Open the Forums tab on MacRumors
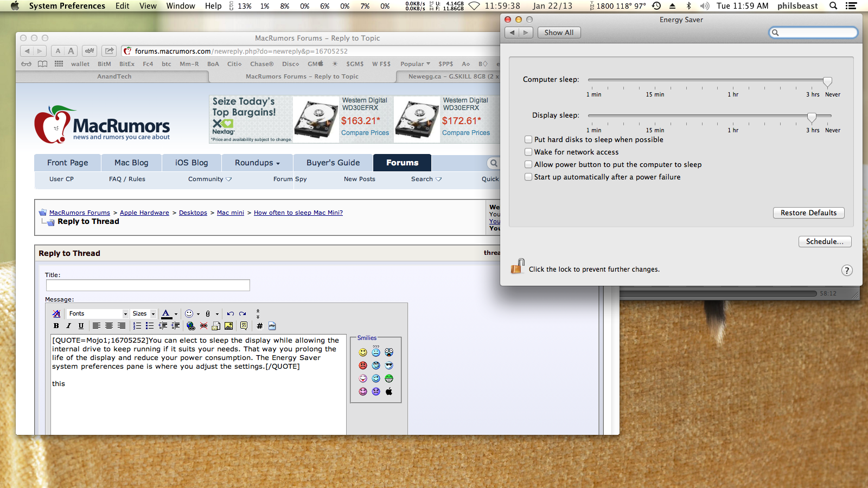This screenshot has height=488, width=868. [403, 163]
